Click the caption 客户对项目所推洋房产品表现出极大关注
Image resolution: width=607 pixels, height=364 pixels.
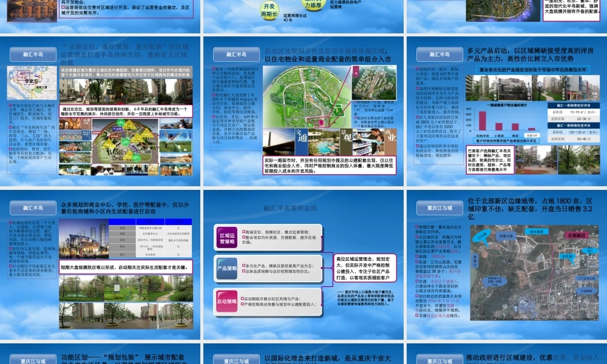pyautogui.click(x=507, y=141)
